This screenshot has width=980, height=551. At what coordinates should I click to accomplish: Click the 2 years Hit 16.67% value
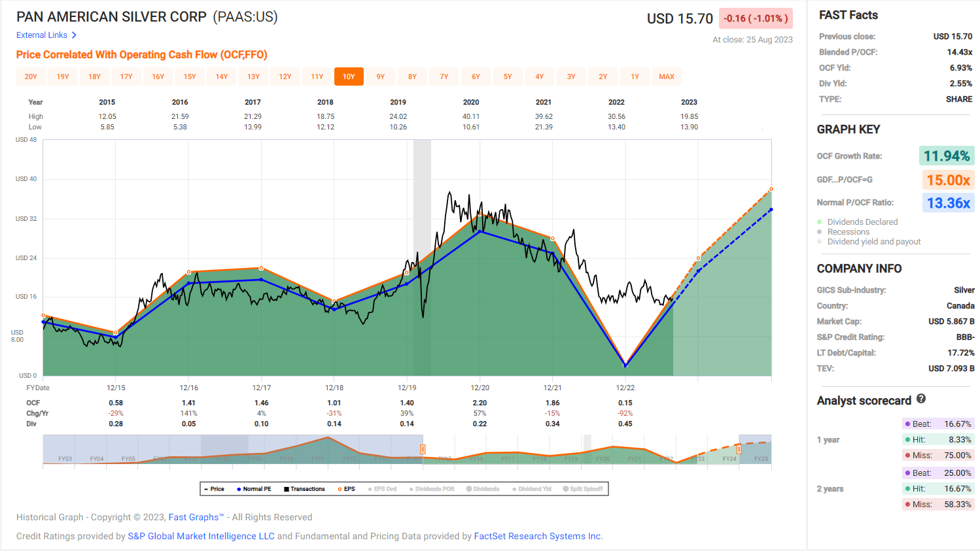[x=958, y=489]
